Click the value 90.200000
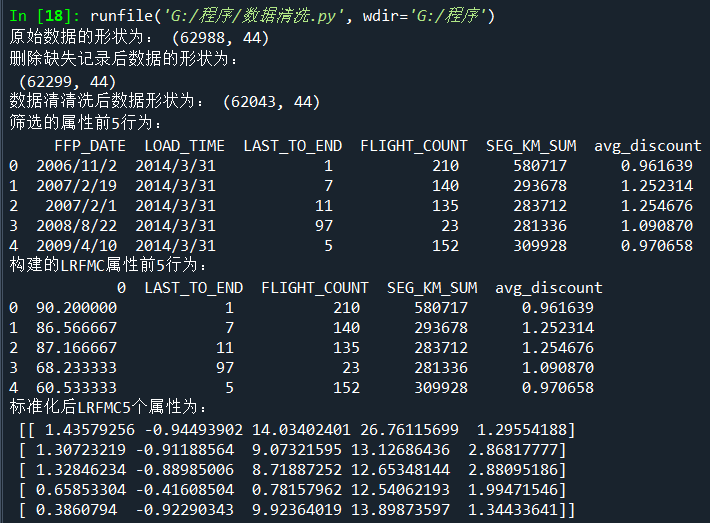710x523 pixels. (x=77, y=308)
